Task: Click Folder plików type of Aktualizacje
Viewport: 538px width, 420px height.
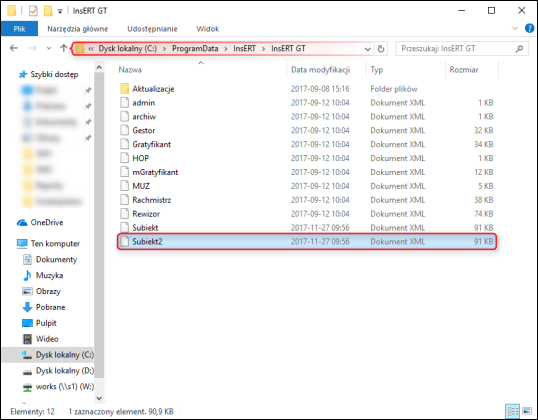Action: (x=394, y=89)
